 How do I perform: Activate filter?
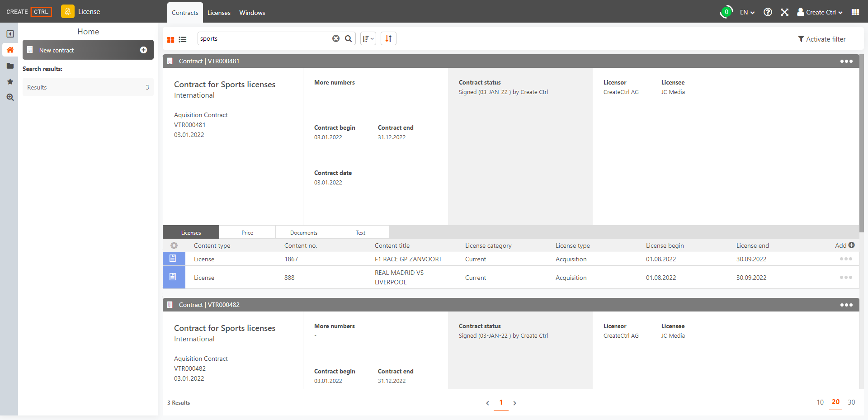point(821,39)
